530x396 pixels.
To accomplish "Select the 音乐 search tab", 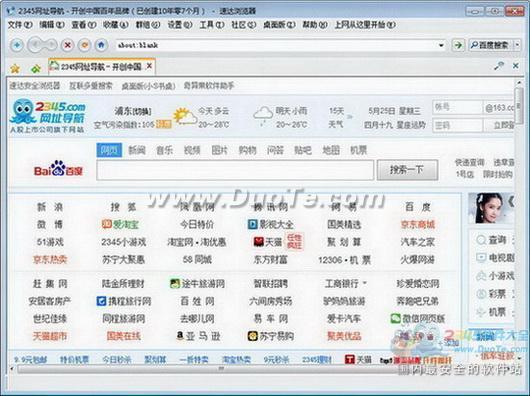I will tap(165, 150).
